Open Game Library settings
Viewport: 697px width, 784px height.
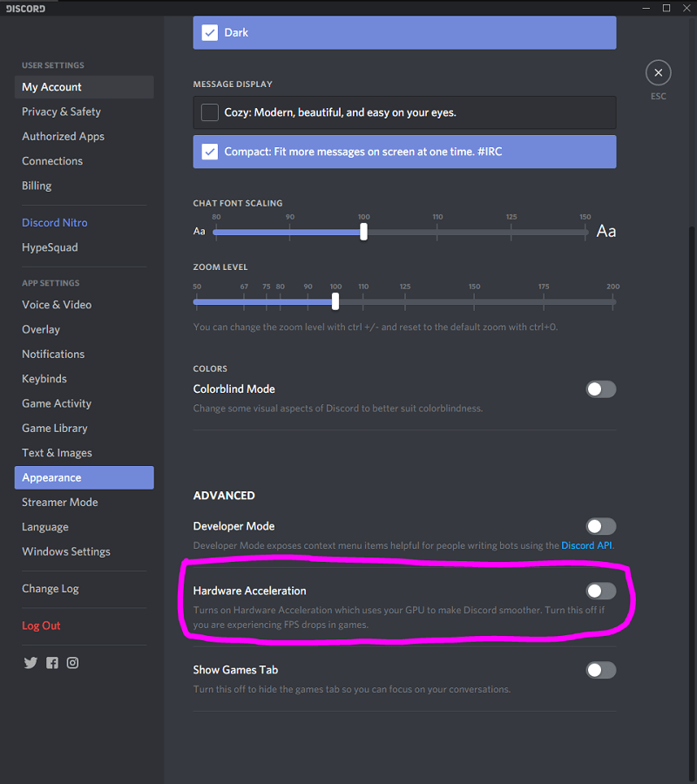[84, 429]
